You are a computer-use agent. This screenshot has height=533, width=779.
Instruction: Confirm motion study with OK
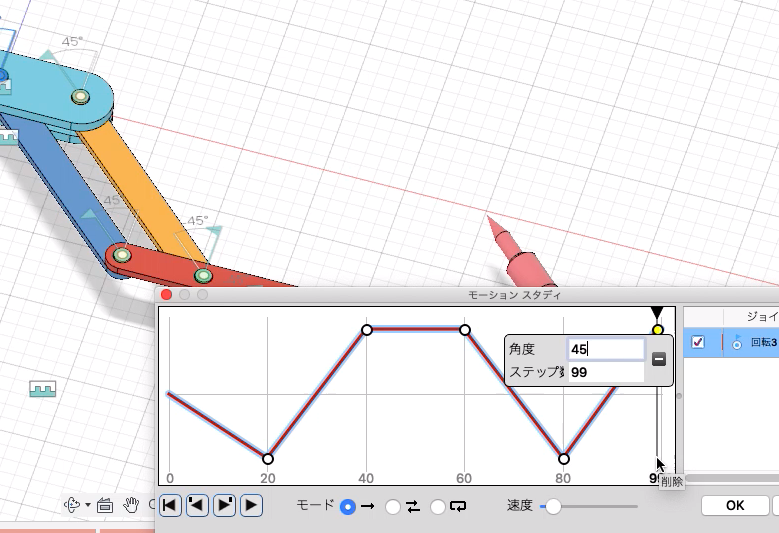pyautogui.click(x=735, y=506)
